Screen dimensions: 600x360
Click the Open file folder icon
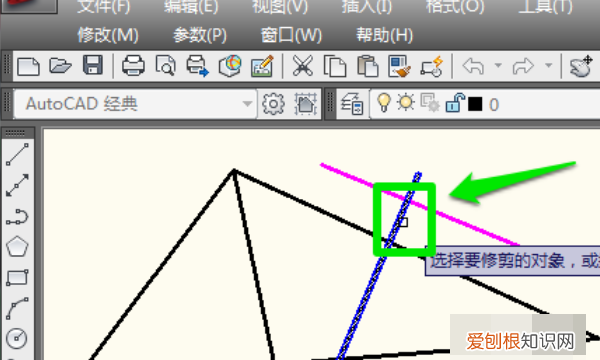(x=60, y=66)
